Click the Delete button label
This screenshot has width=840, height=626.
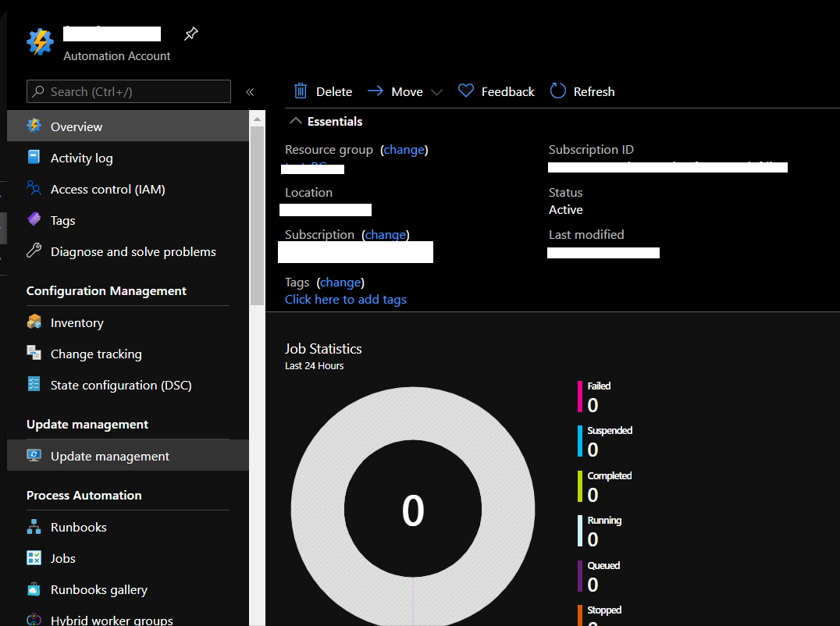334,91
